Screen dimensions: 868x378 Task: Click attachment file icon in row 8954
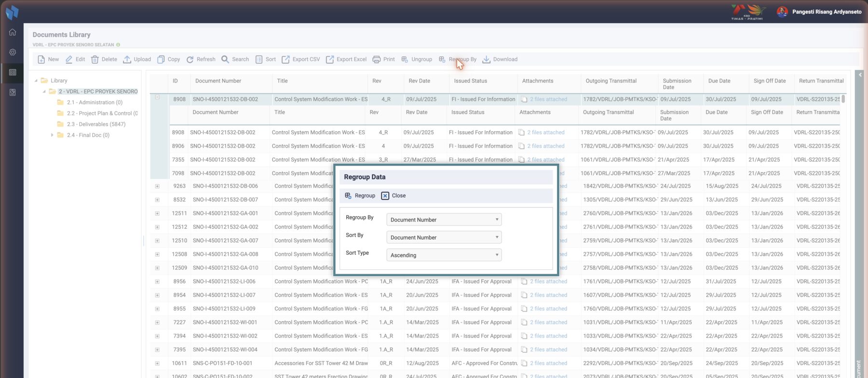(524, 295)
